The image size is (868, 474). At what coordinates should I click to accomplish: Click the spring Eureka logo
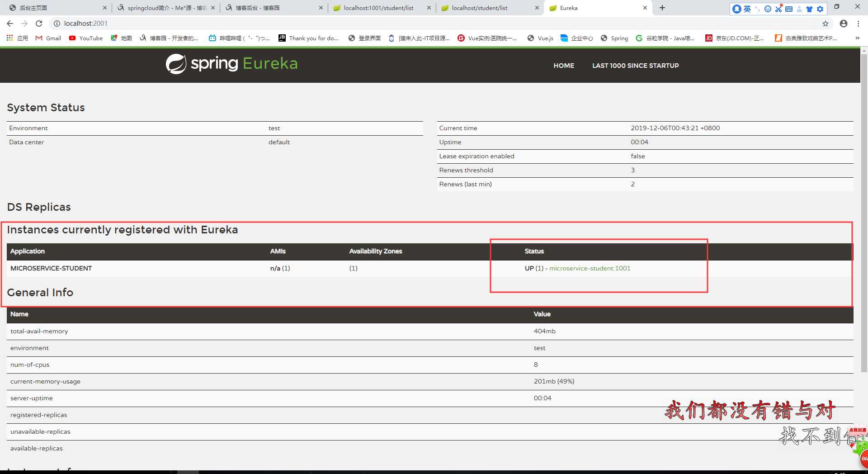point(231,64)
